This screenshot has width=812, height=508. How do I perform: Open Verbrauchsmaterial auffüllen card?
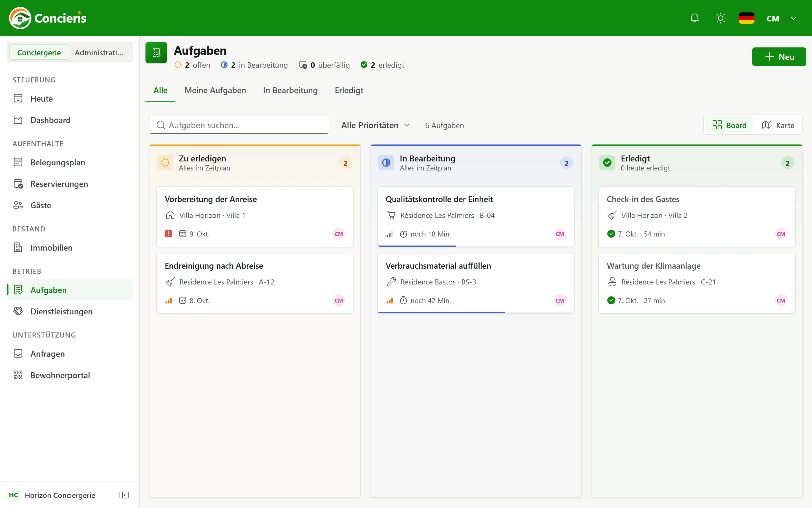tap(475, 283)
